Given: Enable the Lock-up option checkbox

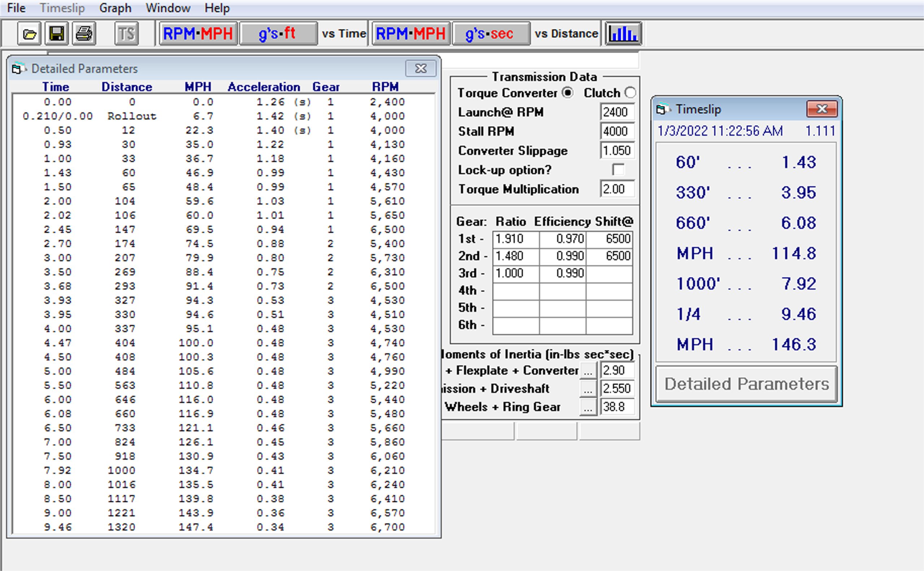Looking at the screenshot, I should (x=618, y=170).
